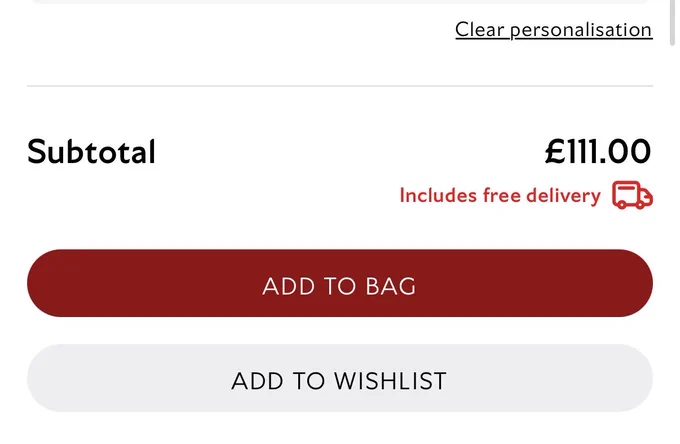This screenshot has height=444, width=680.
Task: Click the word personalisation in the link
Action: tap(581, 30)
